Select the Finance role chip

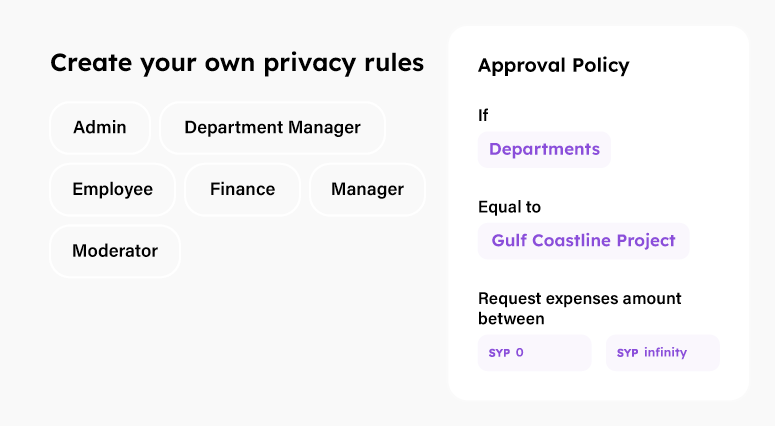click(x=243, y=190)
